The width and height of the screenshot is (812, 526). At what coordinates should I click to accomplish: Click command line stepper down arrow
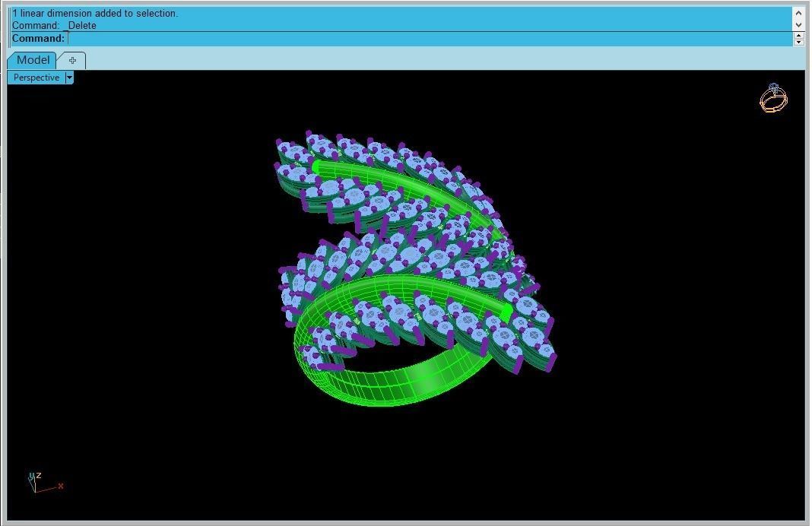[x=798, y=42]
